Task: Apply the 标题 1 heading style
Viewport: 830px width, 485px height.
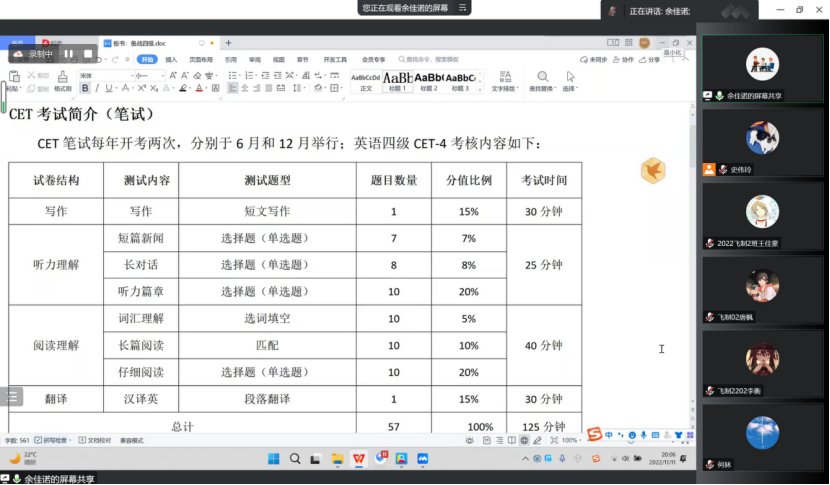Action: pyautogui.click(x=397, y=81)
